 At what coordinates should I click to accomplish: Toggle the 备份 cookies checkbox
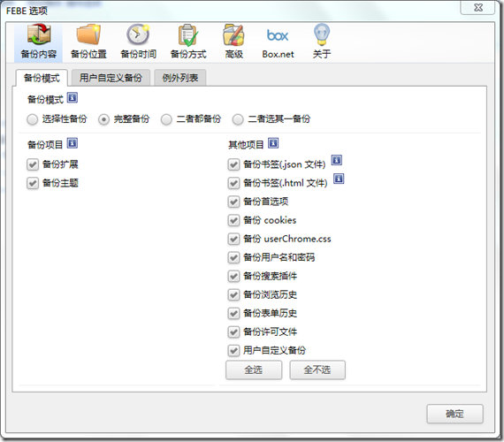[x=233, y=220]
